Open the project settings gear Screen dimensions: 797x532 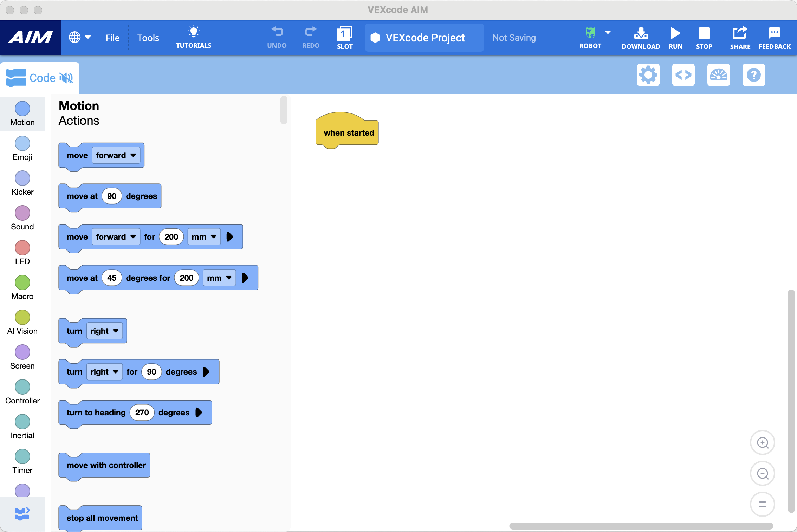click(648, 75)
